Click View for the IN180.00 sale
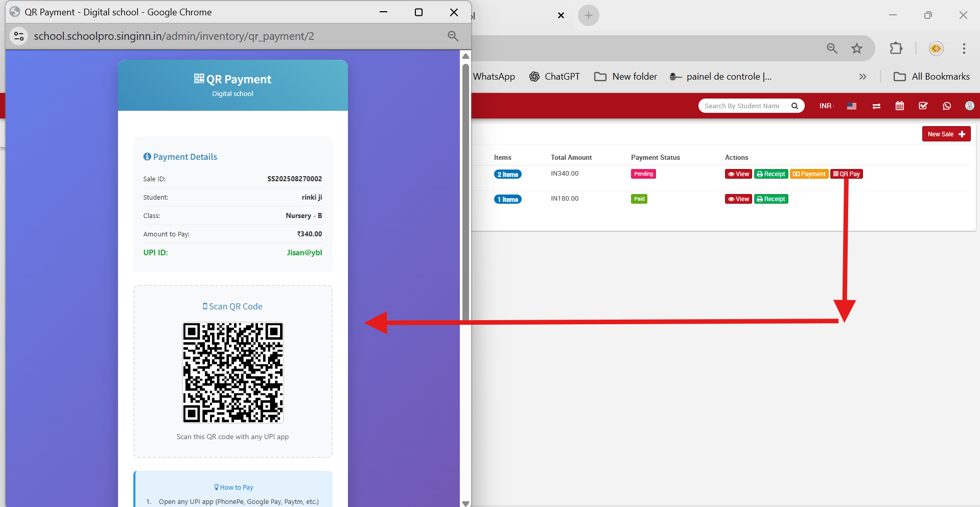The width and height of the screenshot is (980, 507). tap(738, 199)
